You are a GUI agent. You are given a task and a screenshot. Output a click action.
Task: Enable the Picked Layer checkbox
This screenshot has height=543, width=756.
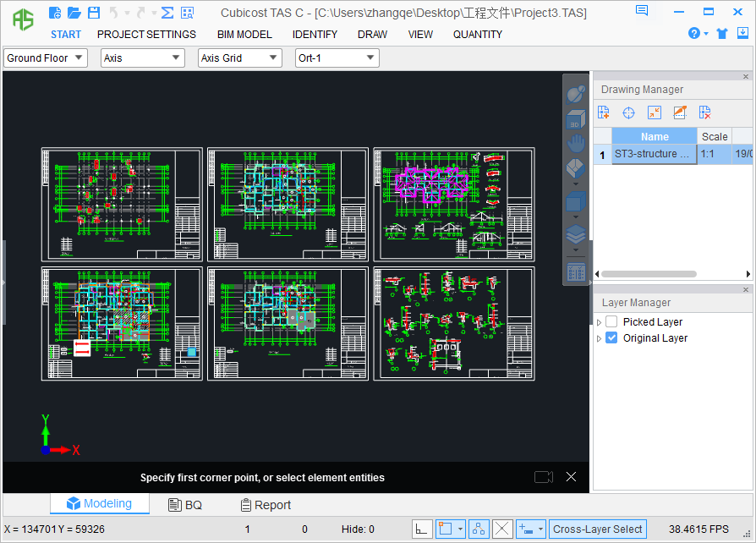[x=611, y=322]
